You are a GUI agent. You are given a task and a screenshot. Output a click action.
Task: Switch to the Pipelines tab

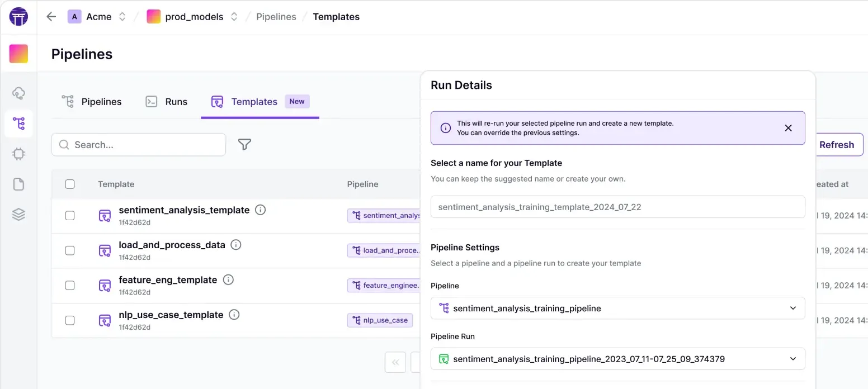pyautogui.click(x=92, y=102)
